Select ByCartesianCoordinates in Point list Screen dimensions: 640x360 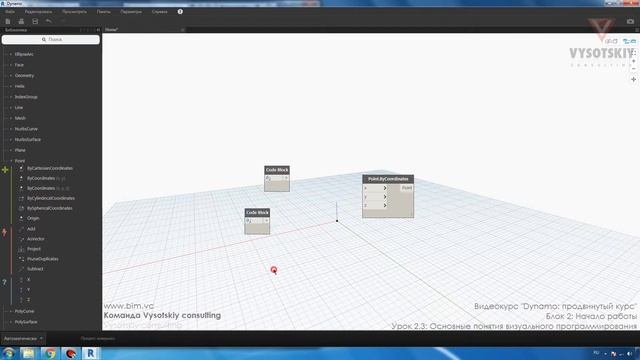point(50,168)
